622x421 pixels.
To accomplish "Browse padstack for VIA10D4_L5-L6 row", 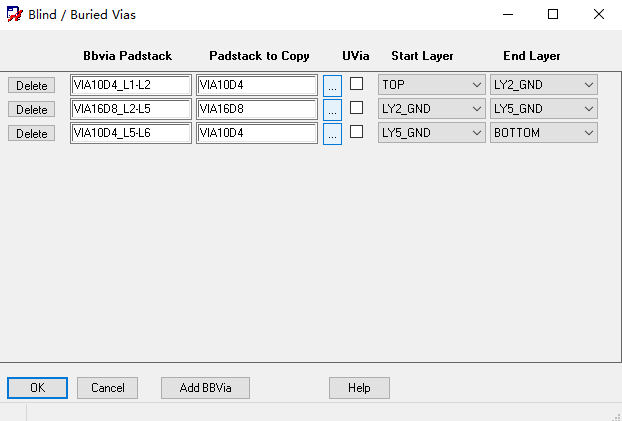I will click(x=332, y=134).
